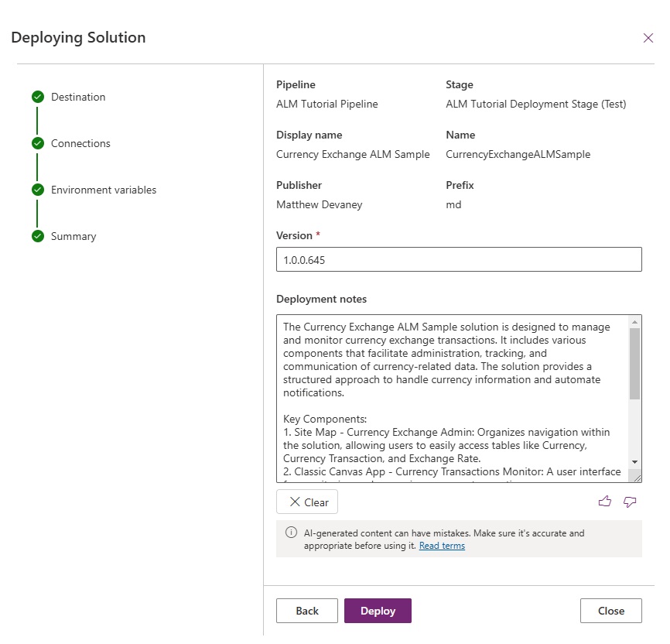The width and height of the screenshot is (670, 644).
Task: Click the 'Display name' label heading
Action: click(x=309, y=135)
